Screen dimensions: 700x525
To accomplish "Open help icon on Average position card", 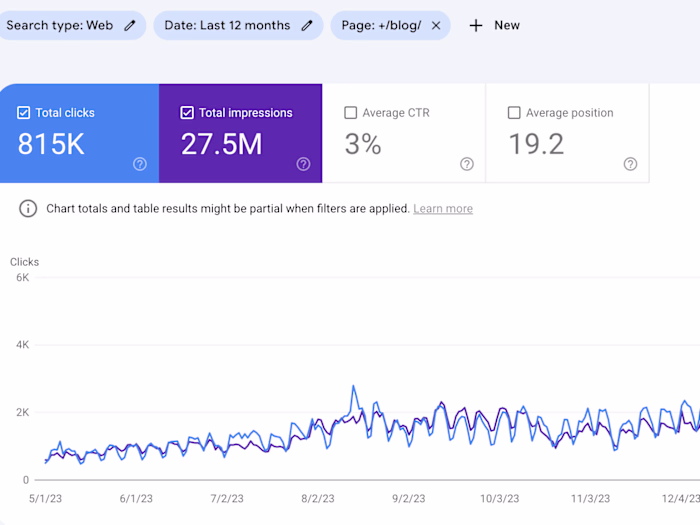I will click(x=630, y=164).
